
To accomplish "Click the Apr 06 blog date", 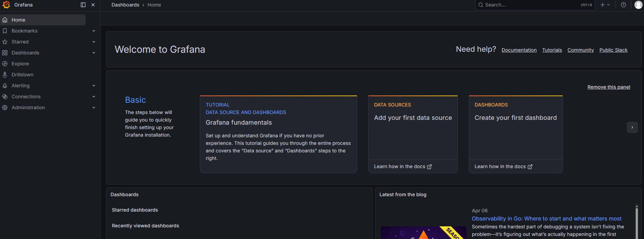I will click(480, 211).
